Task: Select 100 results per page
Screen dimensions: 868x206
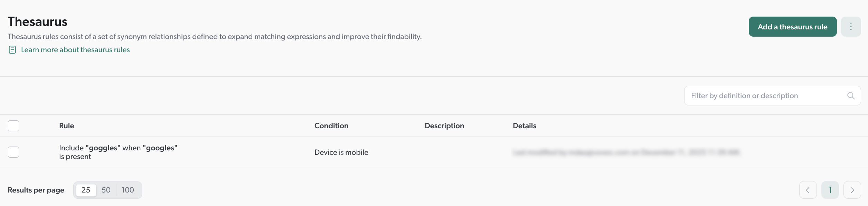Action: click(x=128, y=190)
